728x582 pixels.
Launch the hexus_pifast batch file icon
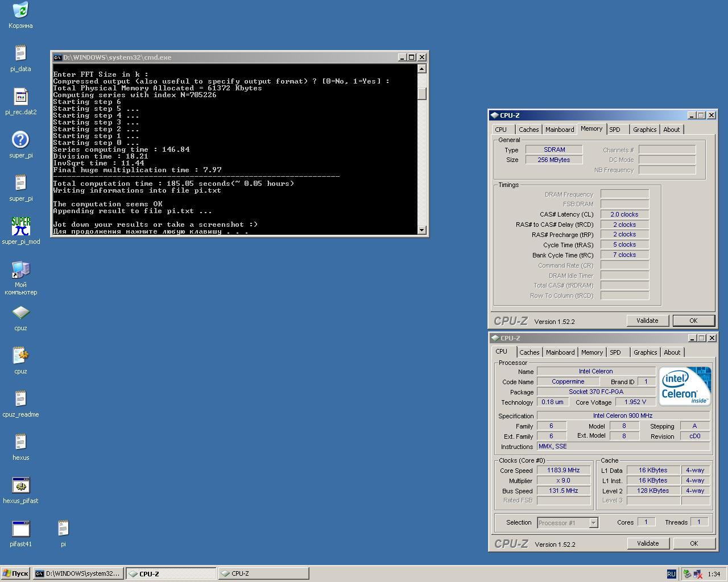(x=20, y=485)
